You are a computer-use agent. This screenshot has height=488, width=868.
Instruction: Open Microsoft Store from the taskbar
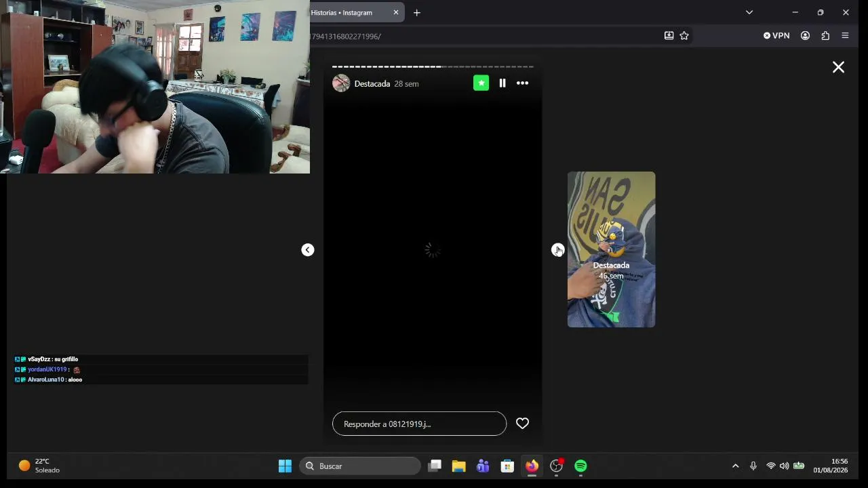(x=507, y=466)
